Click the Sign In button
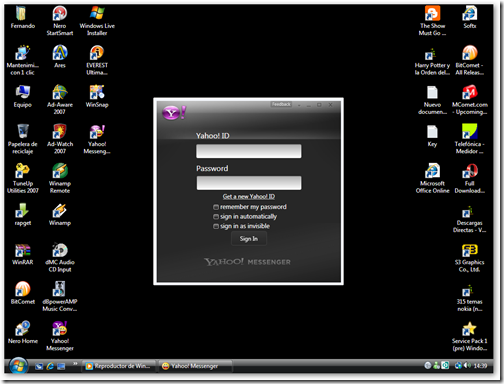504x384 pixels. coord(249,239)
